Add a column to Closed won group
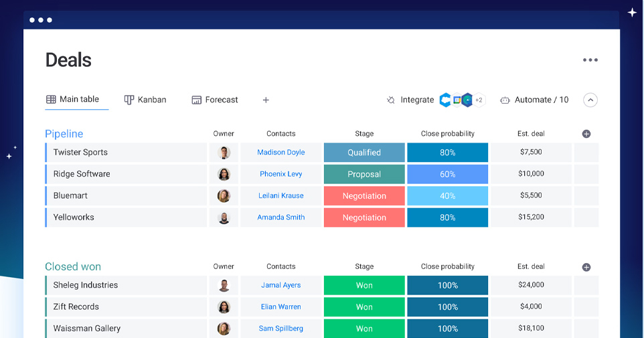The width and height of the screenshot is (644, 338). pyautogui.click(x=586, y=267)
